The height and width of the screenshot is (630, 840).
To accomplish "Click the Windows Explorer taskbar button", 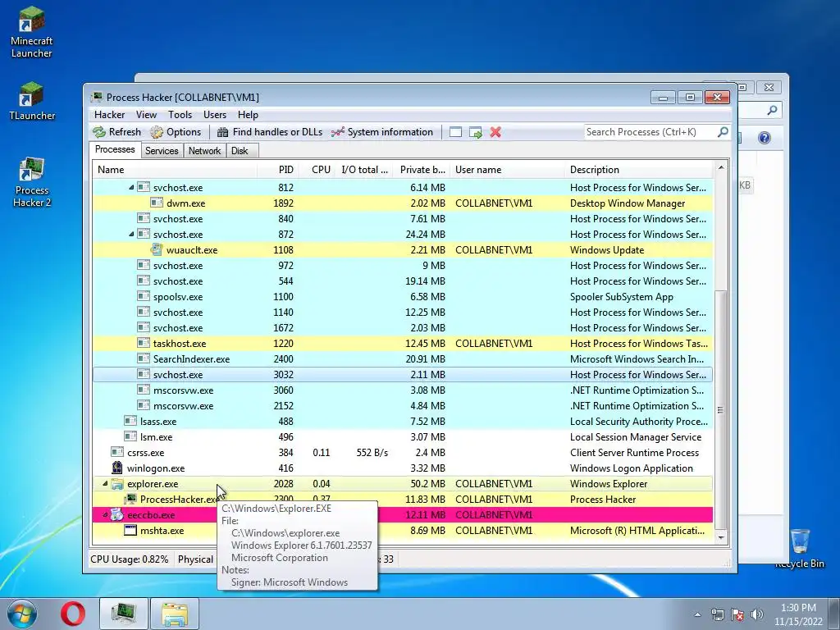I will 175,614.
